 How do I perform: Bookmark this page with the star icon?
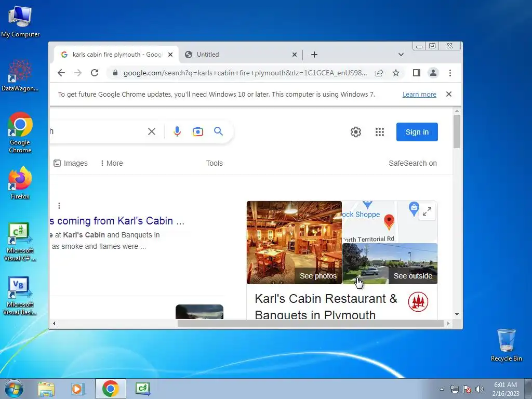coord(395,73)
